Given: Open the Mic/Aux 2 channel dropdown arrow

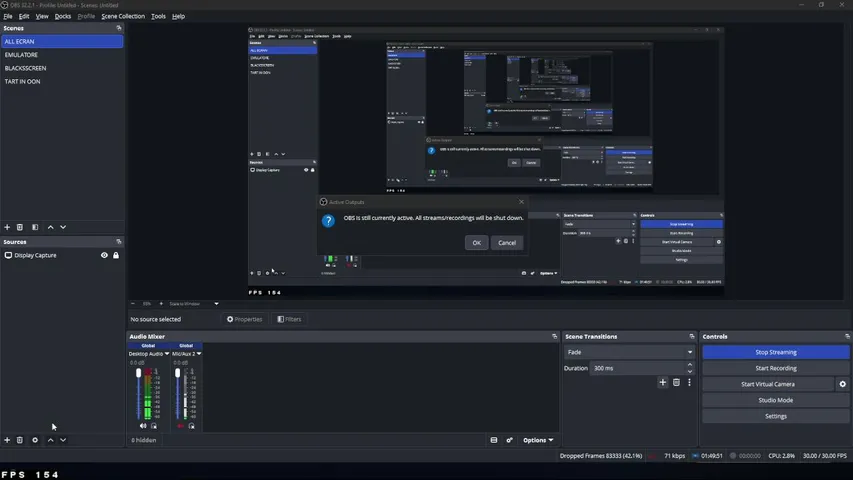Looking at the screenshot, I should coord(199,354).
